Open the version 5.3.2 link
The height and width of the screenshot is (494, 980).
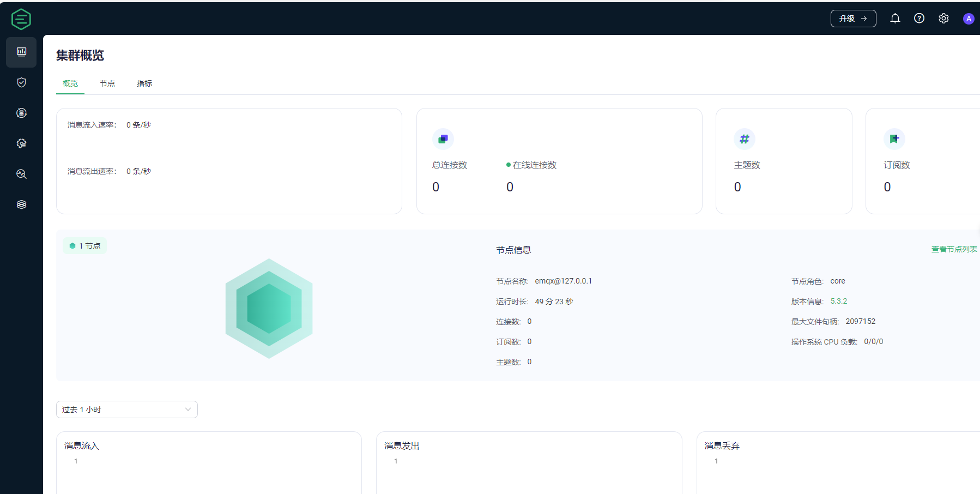coord(839,301)
